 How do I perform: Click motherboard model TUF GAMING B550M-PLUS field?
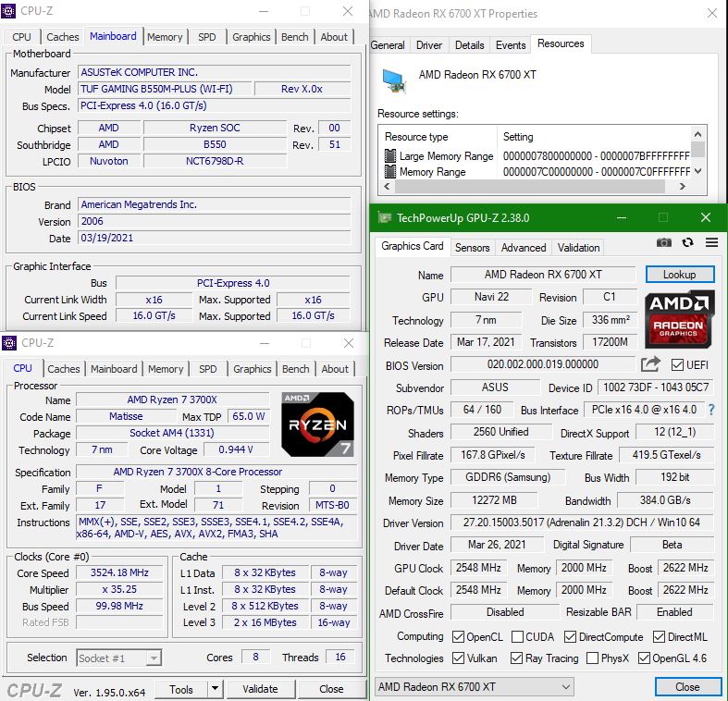click(166, 89)
